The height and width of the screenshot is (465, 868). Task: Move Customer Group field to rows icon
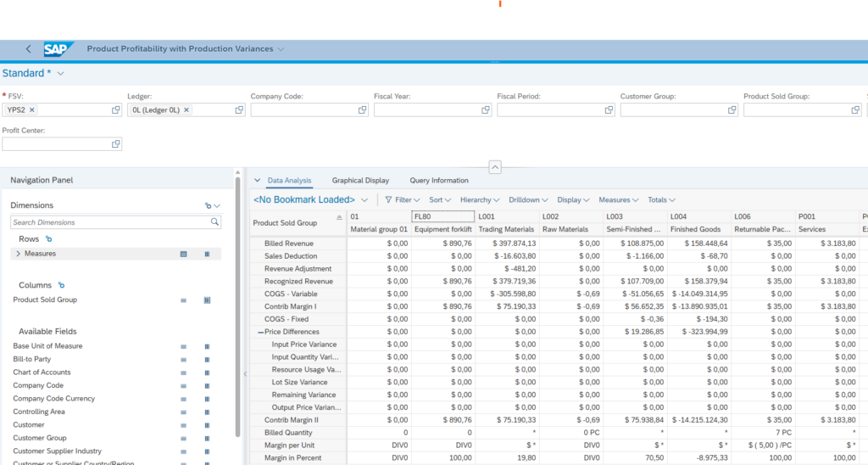(x=183, y=439)
